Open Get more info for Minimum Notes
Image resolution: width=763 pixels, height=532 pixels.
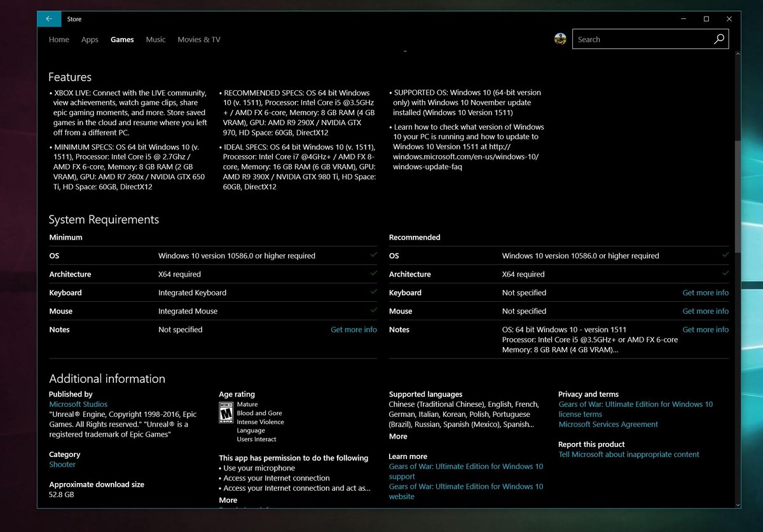coord(354,329)
